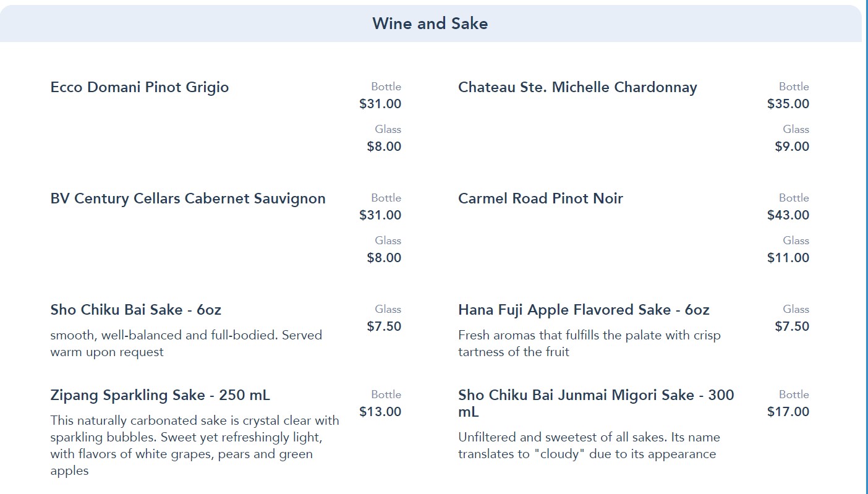Click the Zipang sake description text
The width and height of the screenshot is (868, 494).
point(195,446)
